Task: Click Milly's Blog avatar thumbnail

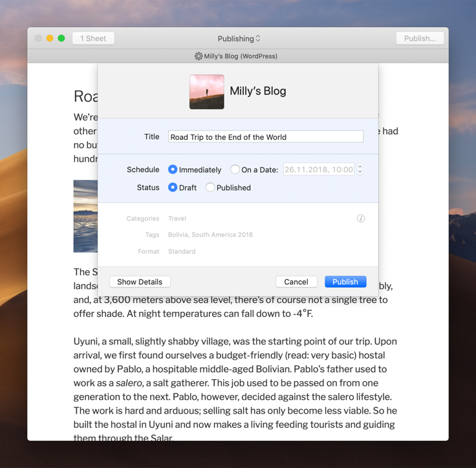Action: (x=207, y=92)
